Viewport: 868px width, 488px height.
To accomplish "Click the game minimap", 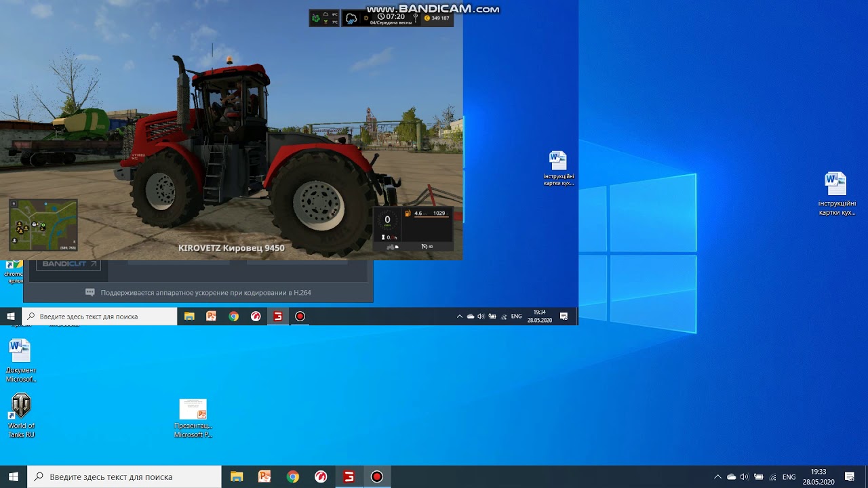I will click(43, 225).
